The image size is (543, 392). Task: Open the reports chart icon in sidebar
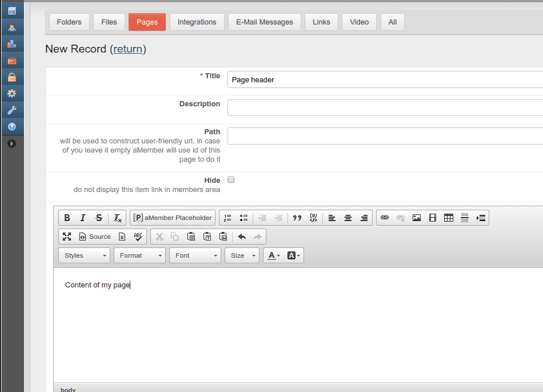click(x=12, y=44)
